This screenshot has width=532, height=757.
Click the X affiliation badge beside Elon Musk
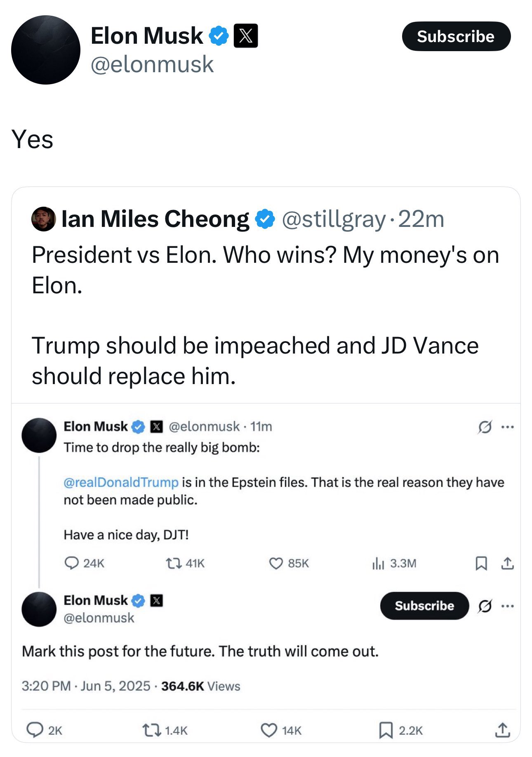[x=246, y=36]
